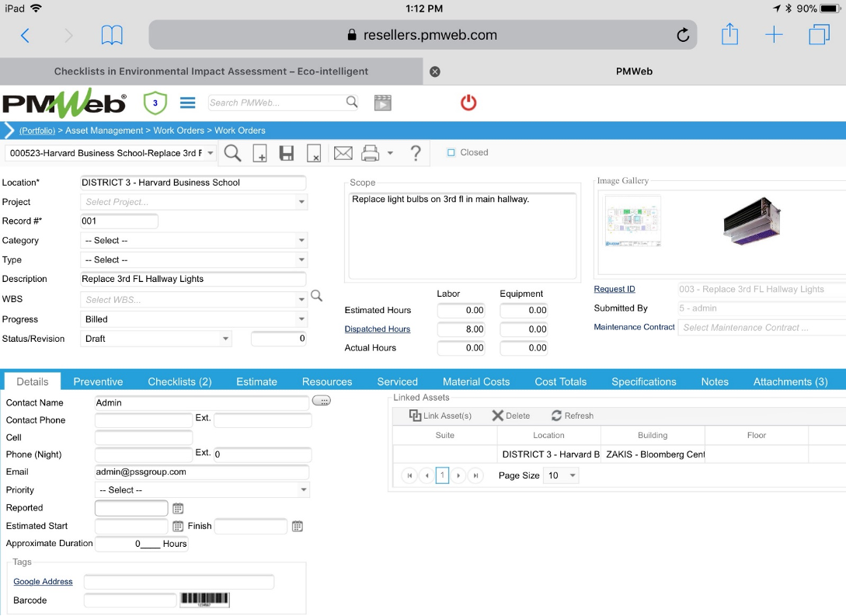The height and width of the screenshot is (616, 846).
Task: Open the print options dropdown arrow
Action: (390, 153)
